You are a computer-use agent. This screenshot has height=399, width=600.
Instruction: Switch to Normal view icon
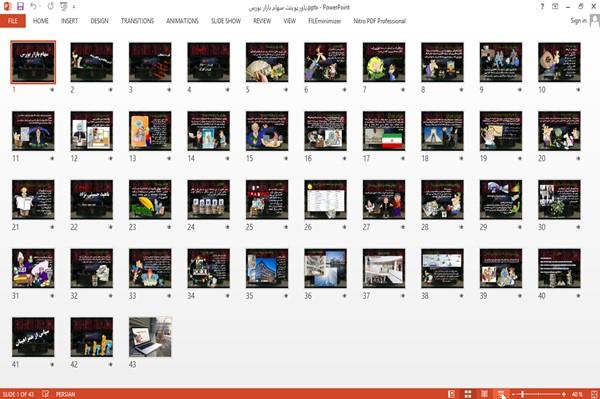(x=452, y=394)
